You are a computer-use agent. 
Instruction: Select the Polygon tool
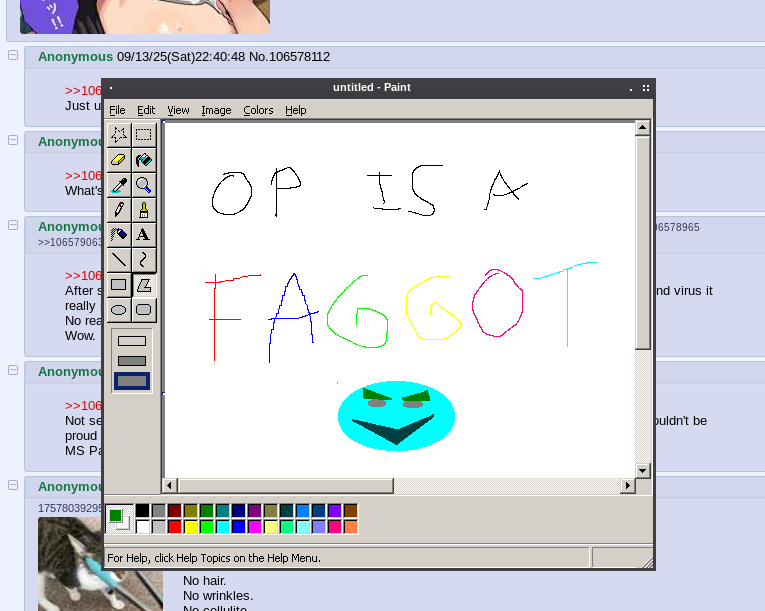tap(144, 285)
